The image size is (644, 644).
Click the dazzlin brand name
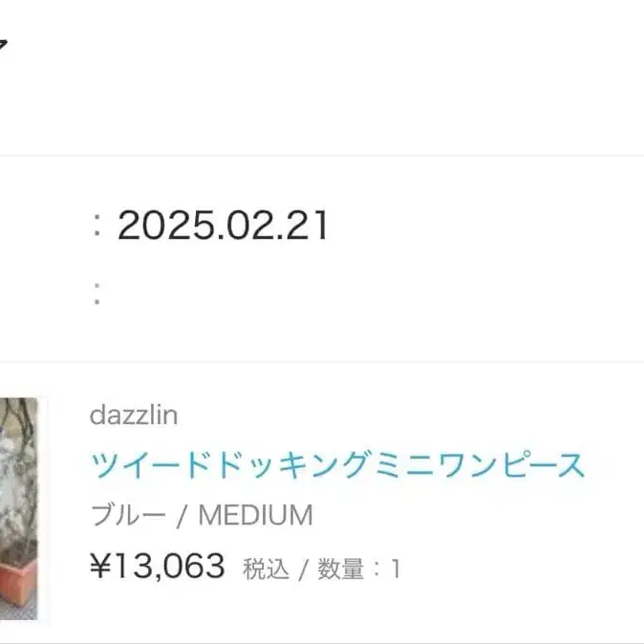click(x=133, y=416)
